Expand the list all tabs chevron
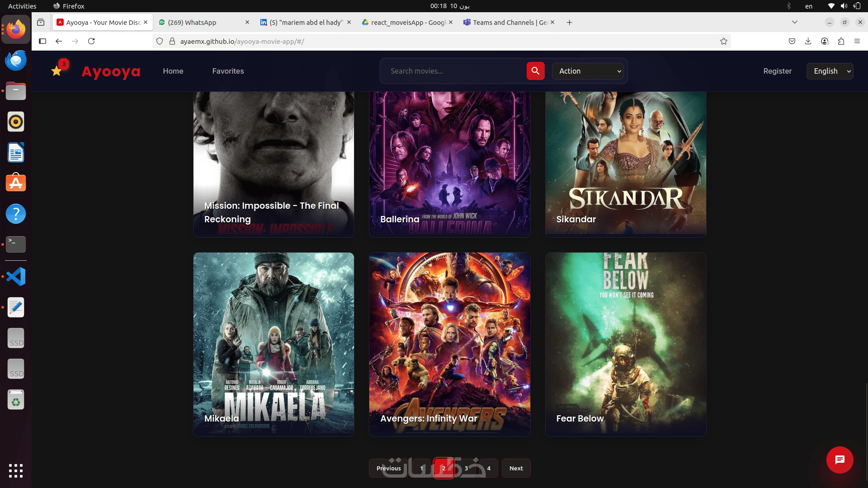Image resolution: width=868 pixels, height=488 pixels. tap(794, 22)
